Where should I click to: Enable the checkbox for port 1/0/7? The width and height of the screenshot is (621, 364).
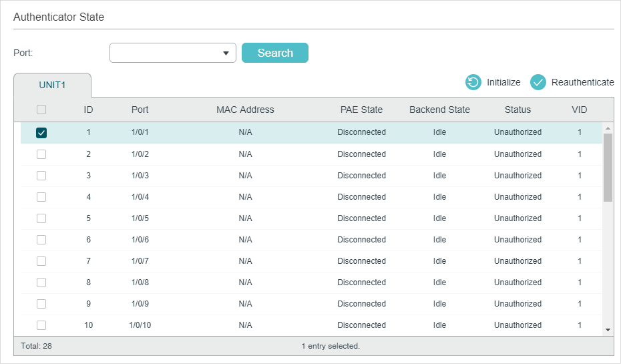pos(41,261)
